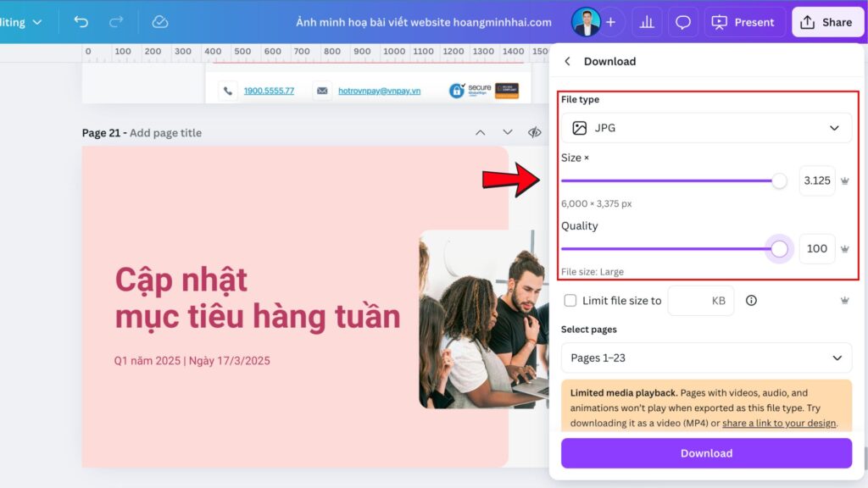This screenshot has width=868, height=488.
Task: Open the file size limit info icon
Action: pos(751,301)
